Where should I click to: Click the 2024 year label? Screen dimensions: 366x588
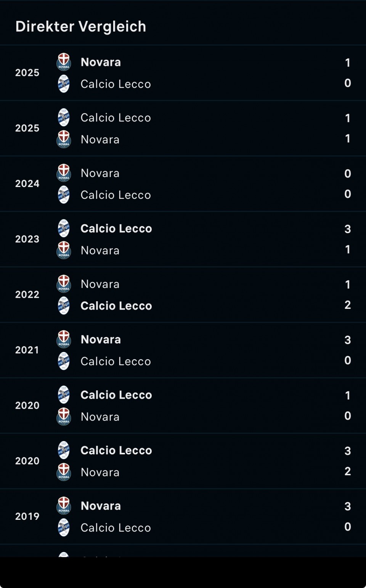(x=27, y=184)
